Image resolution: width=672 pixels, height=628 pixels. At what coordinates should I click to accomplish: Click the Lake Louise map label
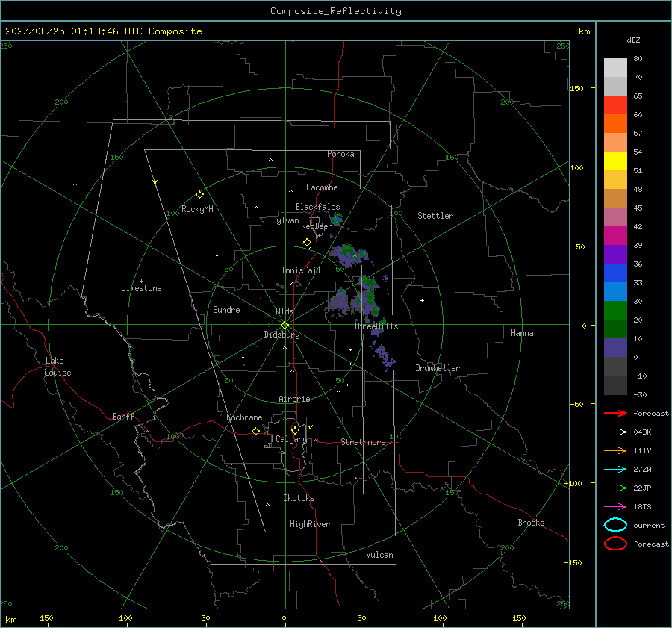pos(57,367)
